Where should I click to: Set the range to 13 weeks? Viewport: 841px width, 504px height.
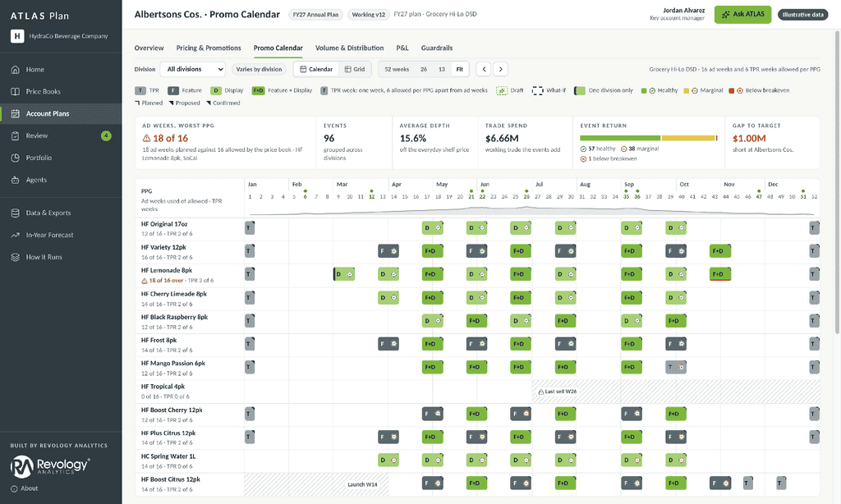point(441,69)
